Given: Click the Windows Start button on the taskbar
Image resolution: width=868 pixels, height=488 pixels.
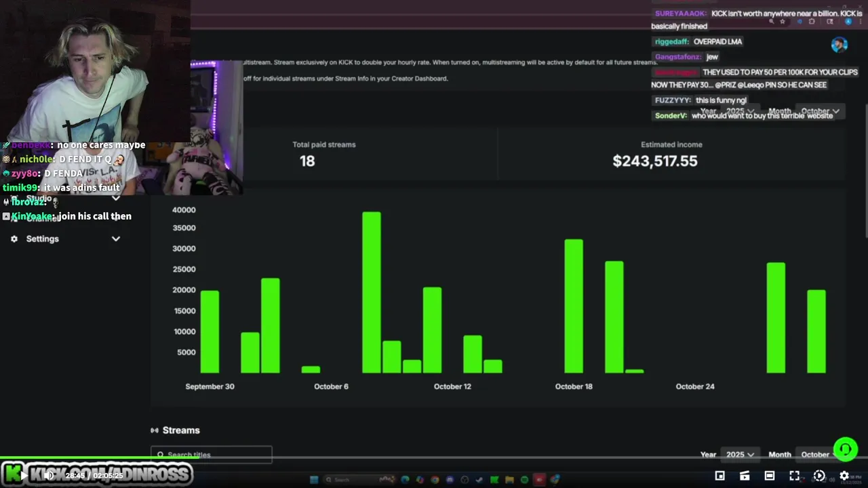Looking at the screenshot, I should [314, 480].
